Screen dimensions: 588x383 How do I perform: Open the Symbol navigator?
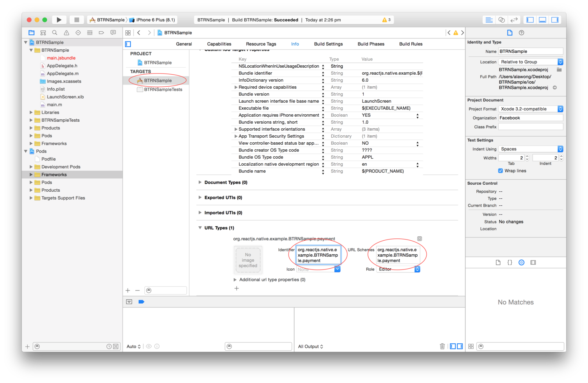click(43, 33)
